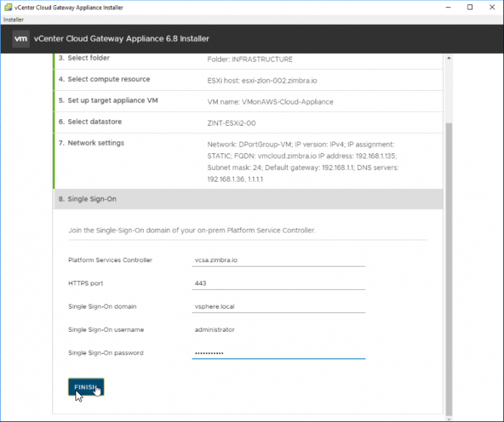Click the HTTPS port label

click(86, 283)
